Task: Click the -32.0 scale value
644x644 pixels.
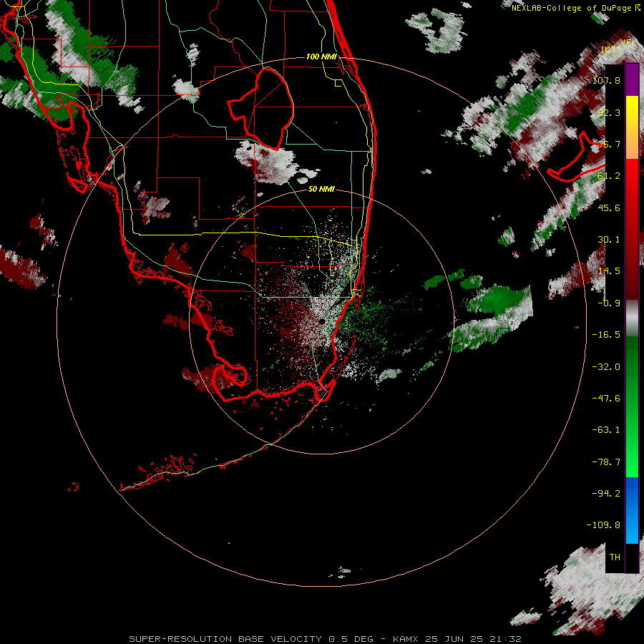Action: tap(607, 367)
